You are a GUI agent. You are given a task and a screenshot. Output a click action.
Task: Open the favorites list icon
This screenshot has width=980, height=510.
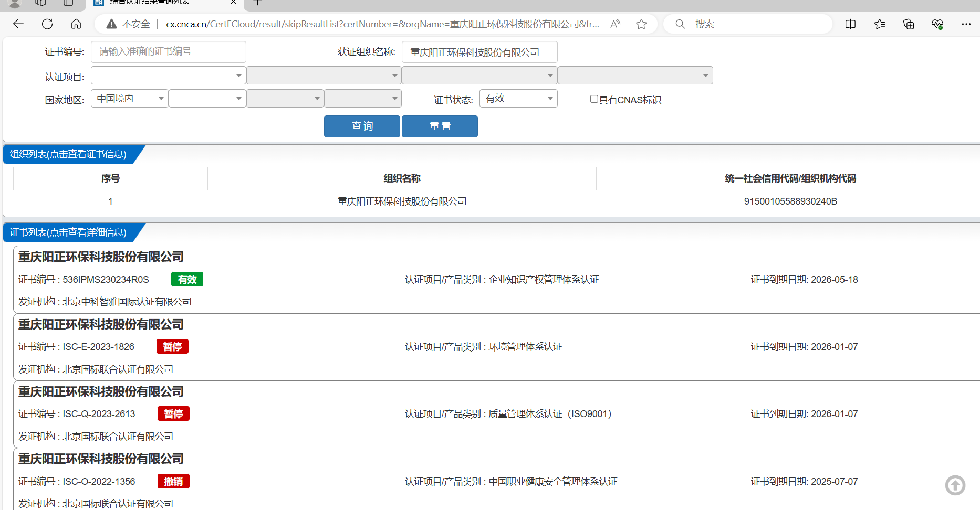click(x=880, y=24)
